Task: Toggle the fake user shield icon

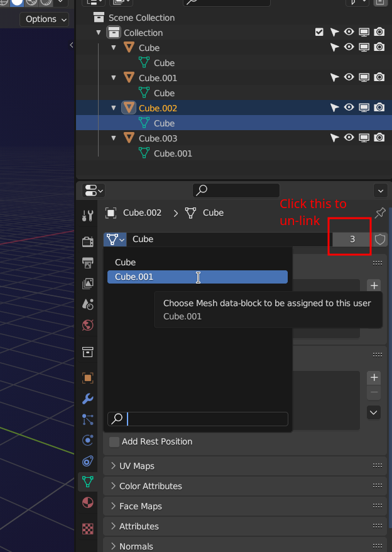Action: point(380,240)
